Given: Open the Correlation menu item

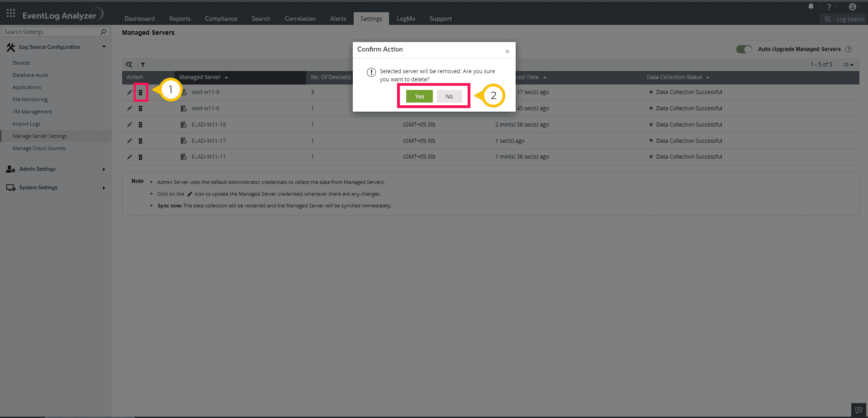Looking at the screenshot, I should point(300,19).
